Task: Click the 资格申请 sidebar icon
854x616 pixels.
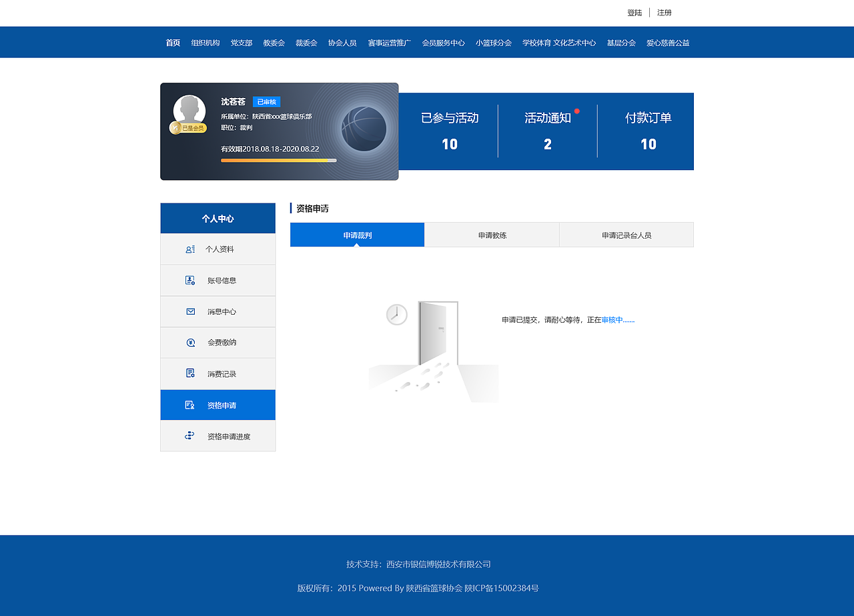Action: point(189,405)
